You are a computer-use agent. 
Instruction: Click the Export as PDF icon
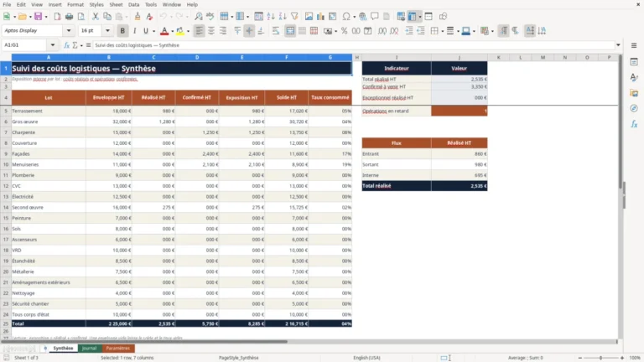(x=57, y=17)
